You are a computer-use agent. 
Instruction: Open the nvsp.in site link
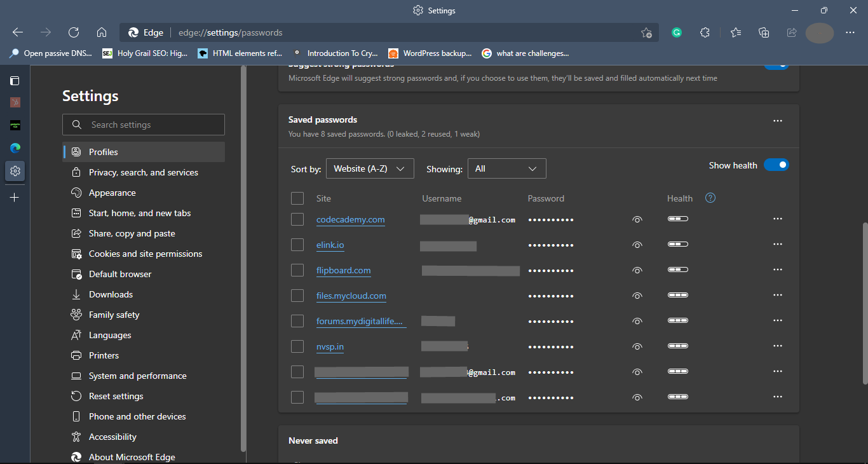click(x=330, y=346)
